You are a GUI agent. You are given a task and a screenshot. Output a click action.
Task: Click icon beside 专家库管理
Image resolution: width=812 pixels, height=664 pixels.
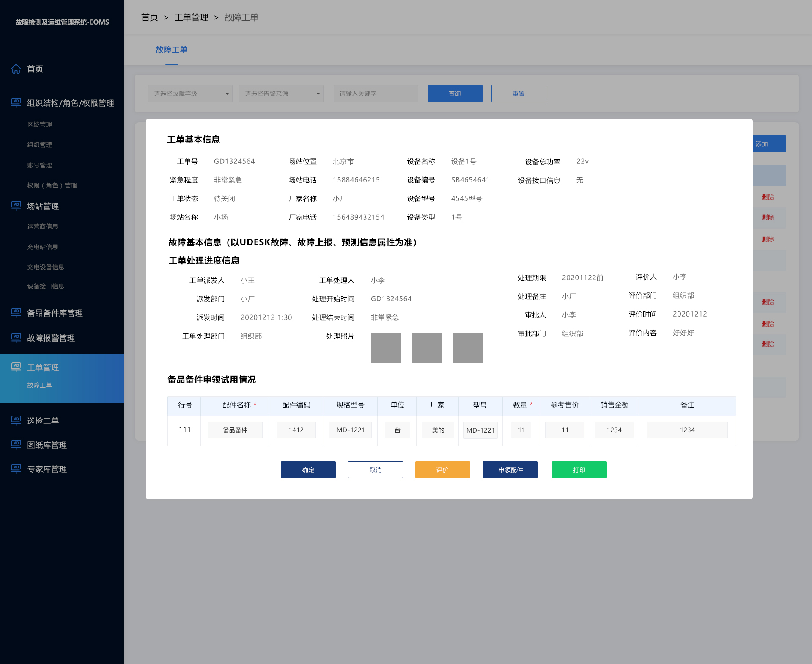[x=16, y=468]
